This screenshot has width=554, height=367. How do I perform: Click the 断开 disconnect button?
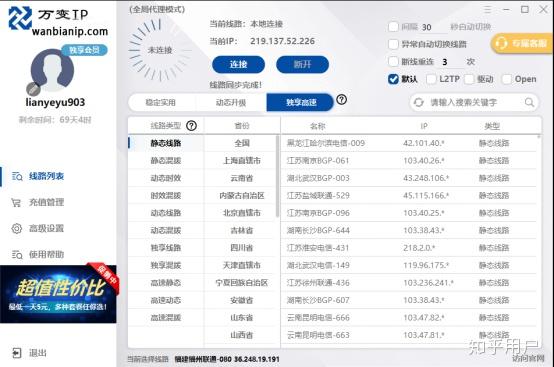click(x=302, y=64)
